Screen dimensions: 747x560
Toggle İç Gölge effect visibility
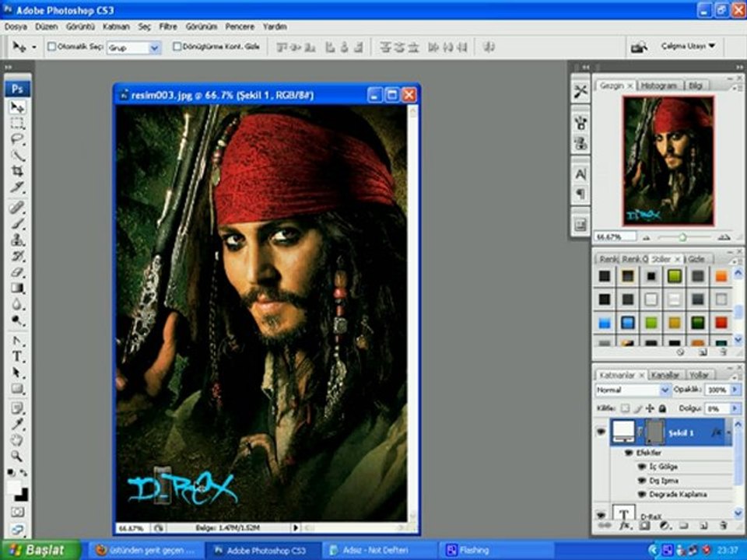pyautogui.click(x=642, y=467)
